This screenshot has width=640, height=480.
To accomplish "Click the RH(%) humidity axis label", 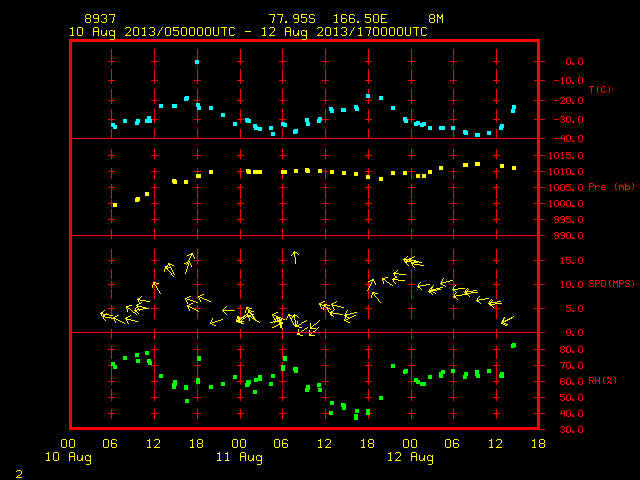I will tap(602, 381).
